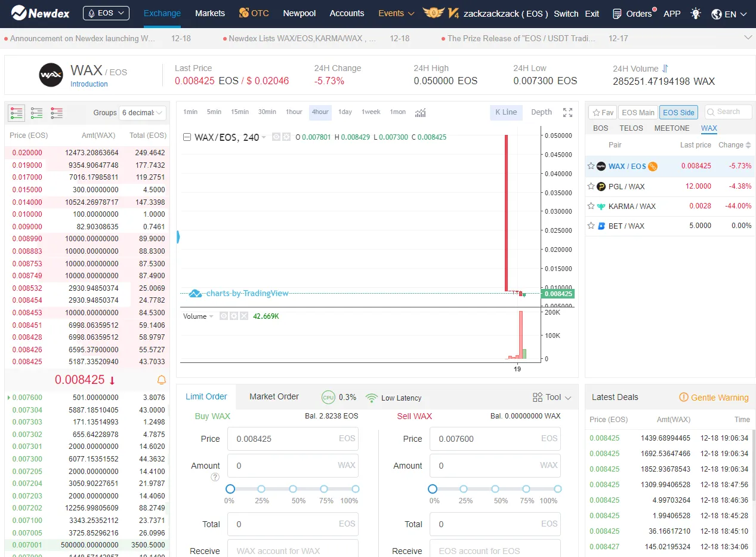Open the Gentle Warning link
Screen dimensions: 756x557
coord(720,398)
